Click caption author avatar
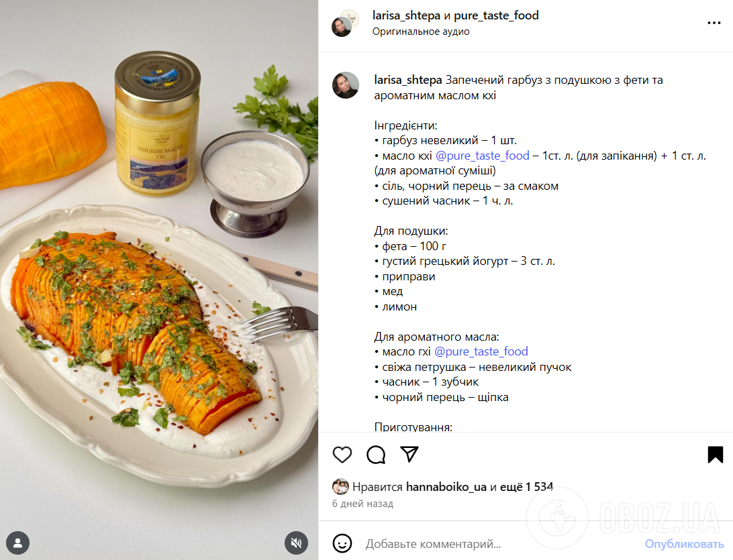The height and width of the screenshot is (560, 733). pos(346,86)
